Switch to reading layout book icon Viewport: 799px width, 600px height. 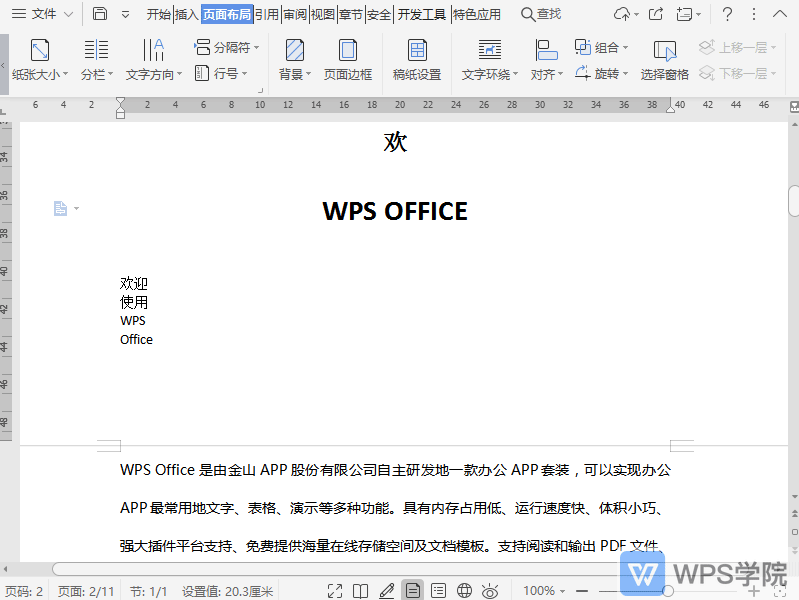[361, 591]
